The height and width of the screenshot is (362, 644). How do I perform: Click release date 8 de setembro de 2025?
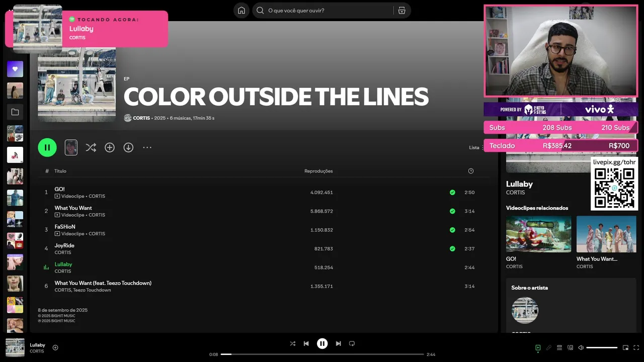point(63,310)
